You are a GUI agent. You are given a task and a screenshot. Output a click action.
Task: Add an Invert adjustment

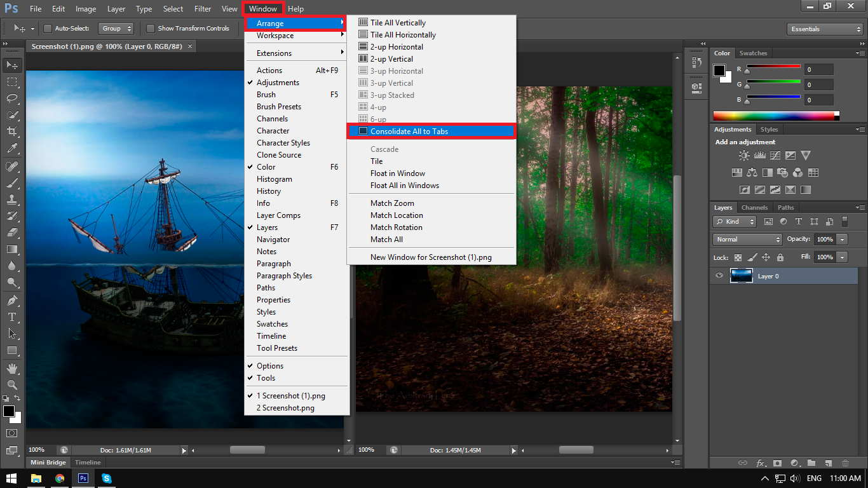pos(744,189)
